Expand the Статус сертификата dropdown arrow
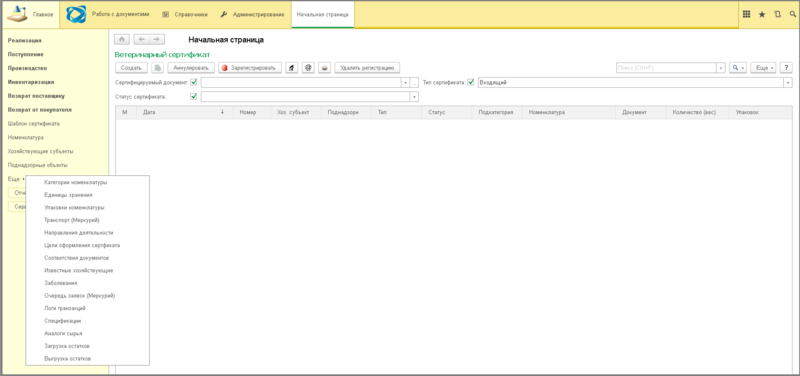 click(414, 96)
